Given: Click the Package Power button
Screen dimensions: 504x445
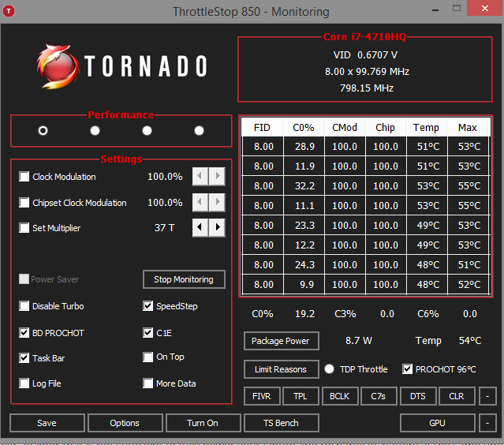Looking at the screenshot, I should coord(282,341).
